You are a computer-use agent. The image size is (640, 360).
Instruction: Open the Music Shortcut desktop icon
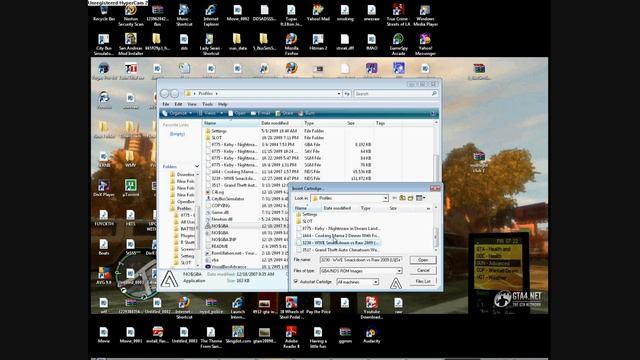(x=184, y=16)
